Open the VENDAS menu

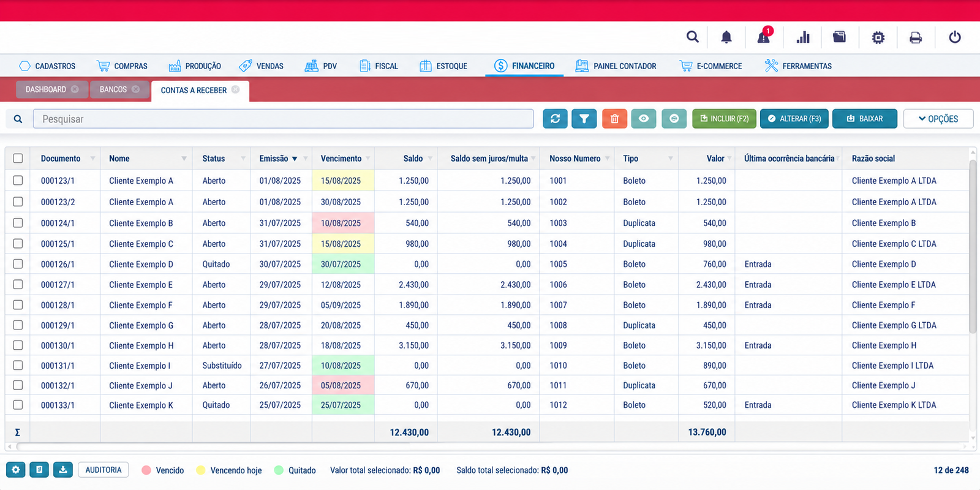(x=262, y=66)
